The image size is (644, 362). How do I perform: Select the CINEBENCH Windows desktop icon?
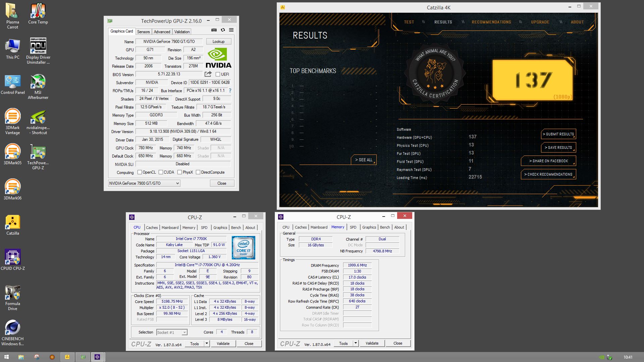tap(12, 333)
